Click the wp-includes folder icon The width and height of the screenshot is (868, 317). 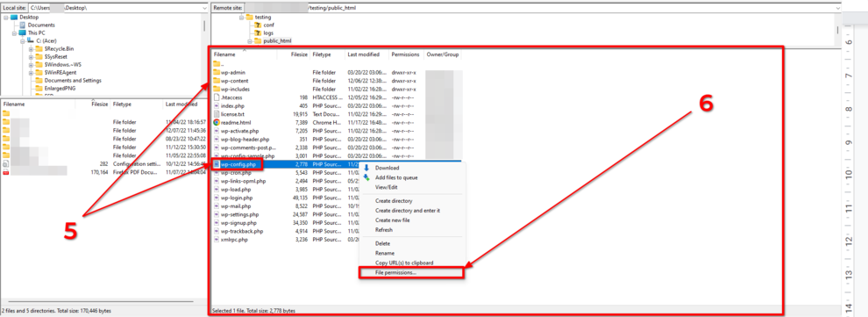tap(217, 89)
